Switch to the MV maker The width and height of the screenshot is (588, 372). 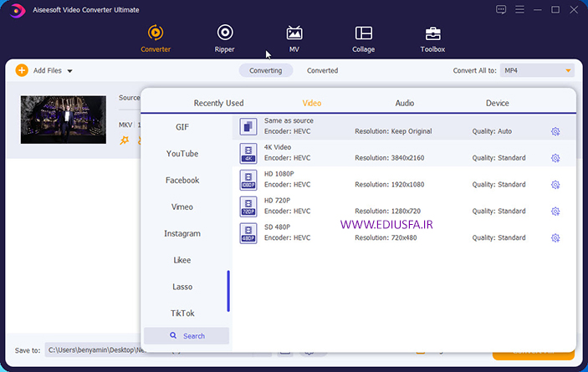(x=294, y=38)
